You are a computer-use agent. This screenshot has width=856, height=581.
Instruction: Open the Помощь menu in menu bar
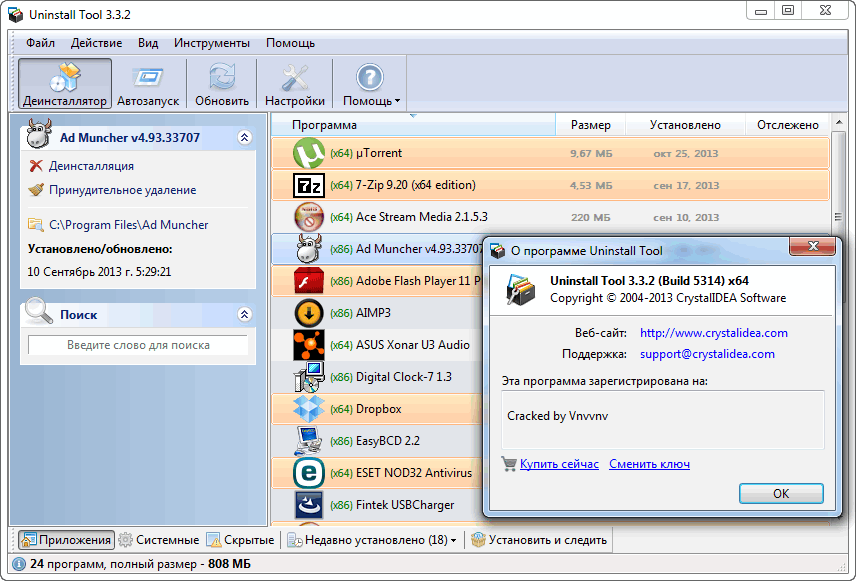coord(290,43)
